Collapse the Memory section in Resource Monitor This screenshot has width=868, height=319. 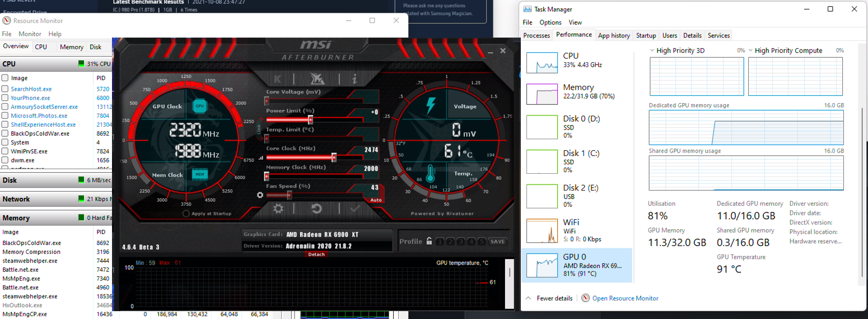56,218
